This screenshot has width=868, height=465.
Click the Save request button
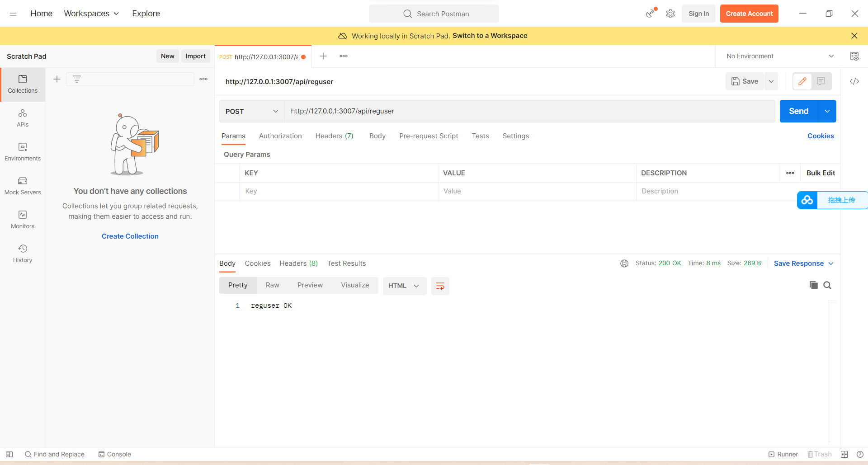tap(745, 81)
